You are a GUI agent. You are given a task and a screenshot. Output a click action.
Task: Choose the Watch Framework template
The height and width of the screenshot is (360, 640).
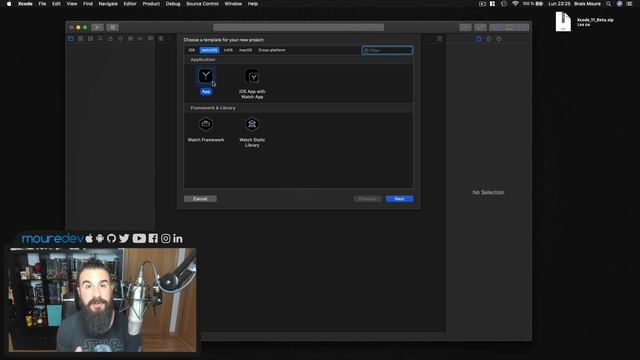[206, 129]
